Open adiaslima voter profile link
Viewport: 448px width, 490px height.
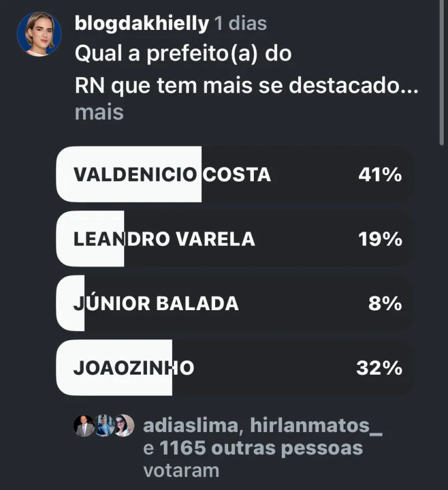[x=191, y=425]
